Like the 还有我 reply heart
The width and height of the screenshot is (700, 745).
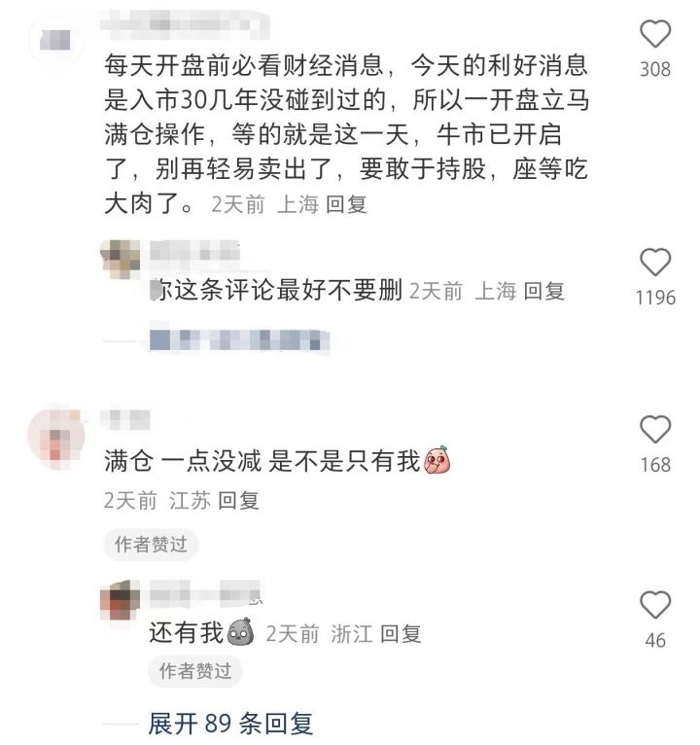click(655, 604)
